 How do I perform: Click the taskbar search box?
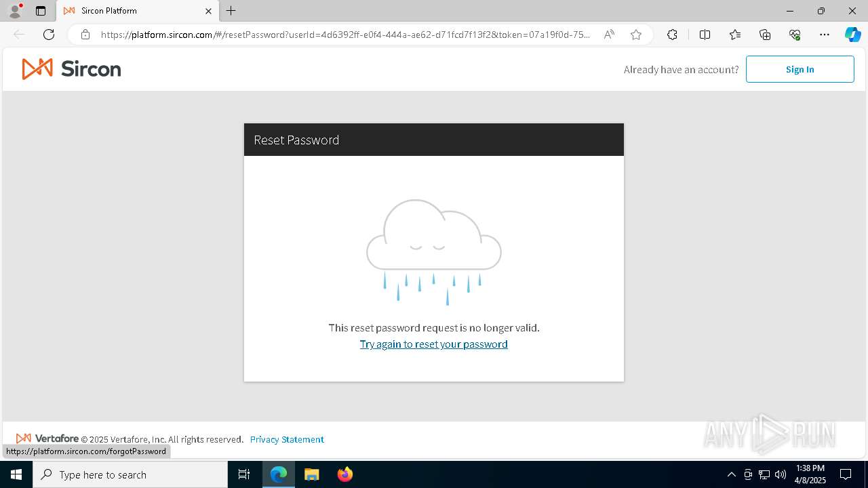[x=130, y=474]
